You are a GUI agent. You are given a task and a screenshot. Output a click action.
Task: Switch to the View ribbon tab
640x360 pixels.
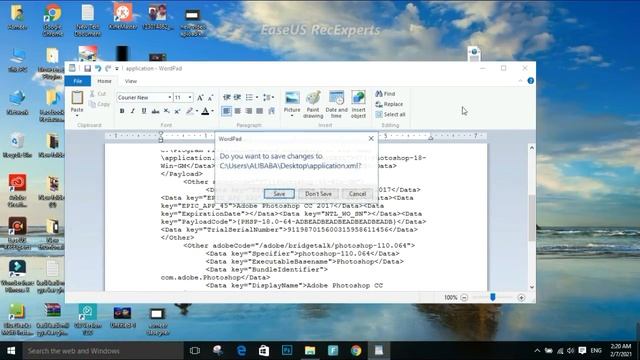point(131,81)
